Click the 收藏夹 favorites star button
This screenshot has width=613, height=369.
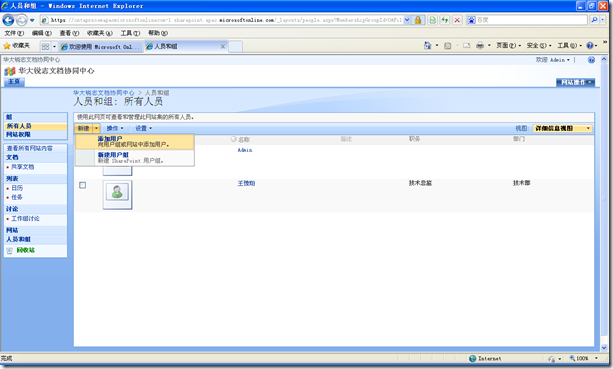16,46
